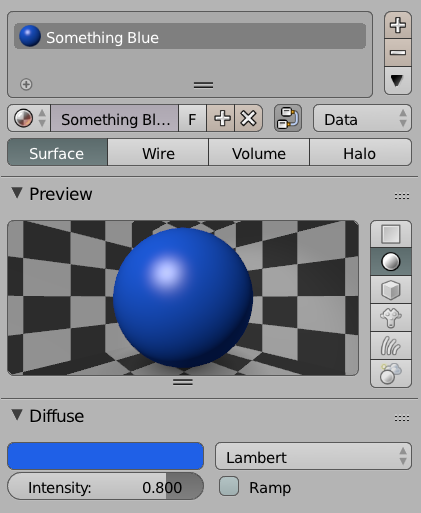Open material slot specials menu arrow

pyautogui.click(x=398, y=81)
